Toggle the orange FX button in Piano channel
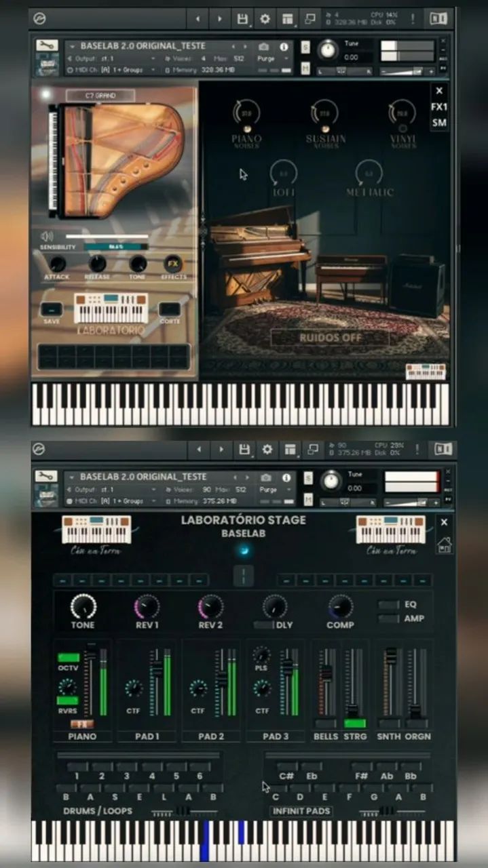Image resolution: width=488 pixels, height=868 pixels. (x=81, y=724)
